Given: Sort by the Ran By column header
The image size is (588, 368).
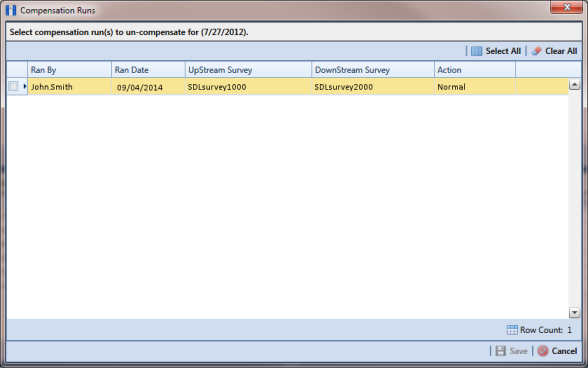Looking at the screenshot, I should pos(69,70).
